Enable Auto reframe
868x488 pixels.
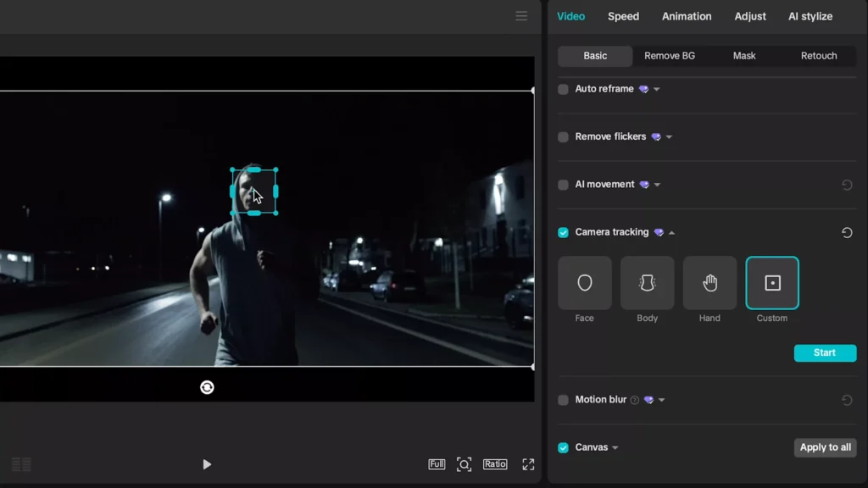pos(563,88)
